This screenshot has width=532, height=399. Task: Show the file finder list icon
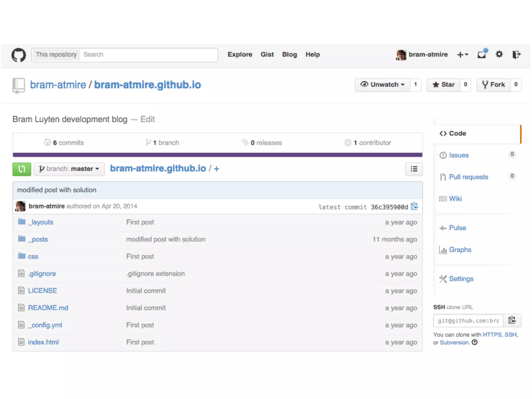coord(414,169)
